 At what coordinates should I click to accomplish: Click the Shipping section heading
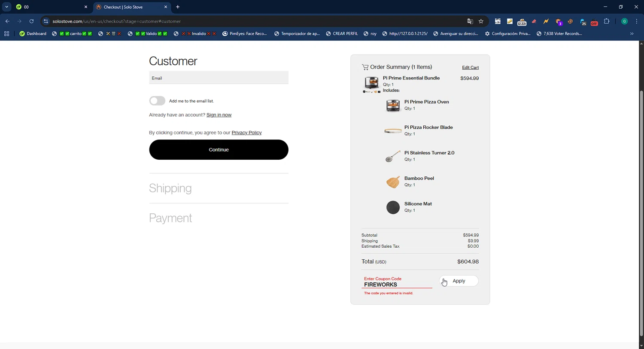pos(170,188)
